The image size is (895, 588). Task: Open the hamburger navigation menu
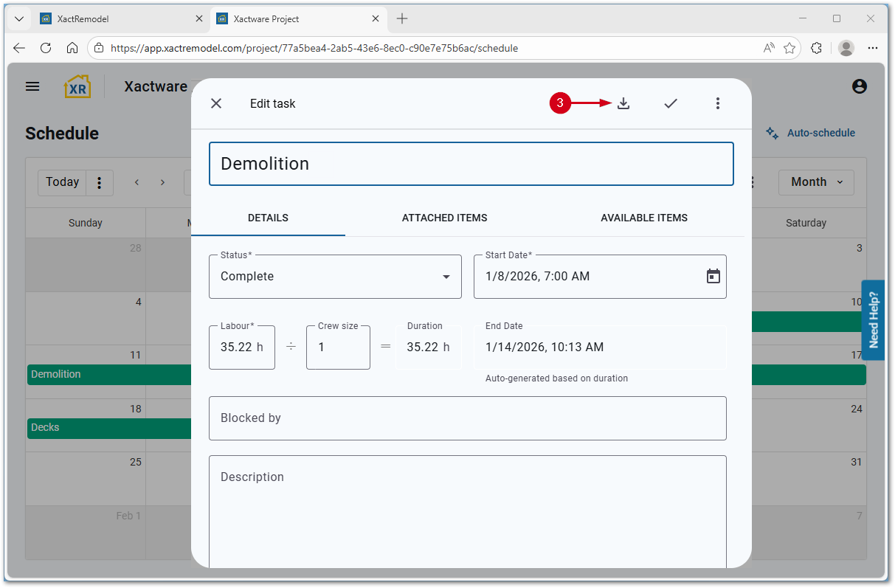32,86
